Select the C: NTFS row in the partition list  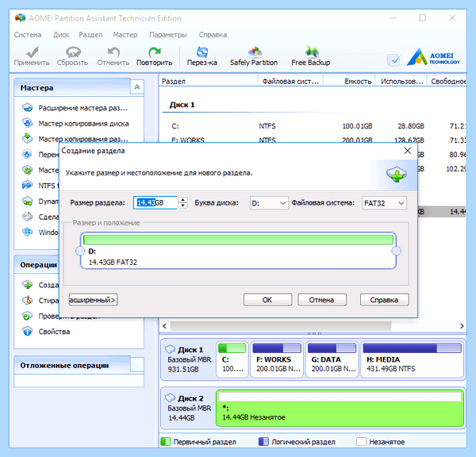coord(313,126)
